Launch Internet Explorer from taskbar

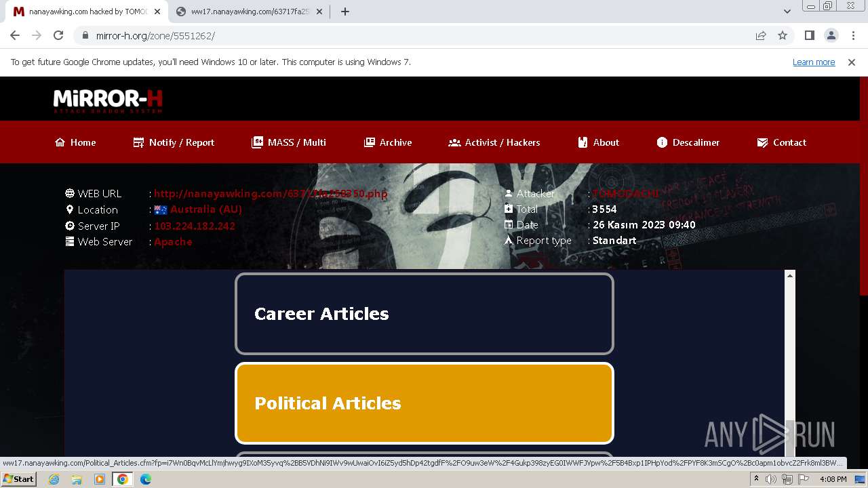(x=54, y=479)
